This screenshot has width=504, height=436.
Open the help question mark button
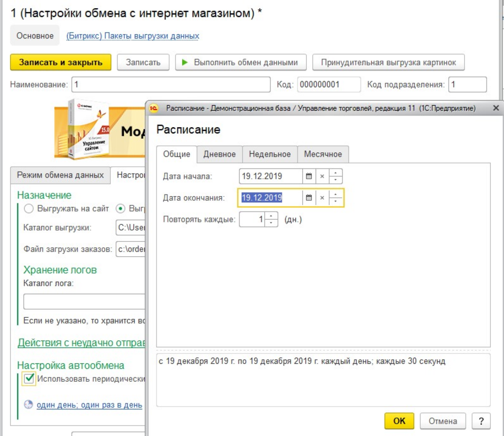[x=481, y=421]
